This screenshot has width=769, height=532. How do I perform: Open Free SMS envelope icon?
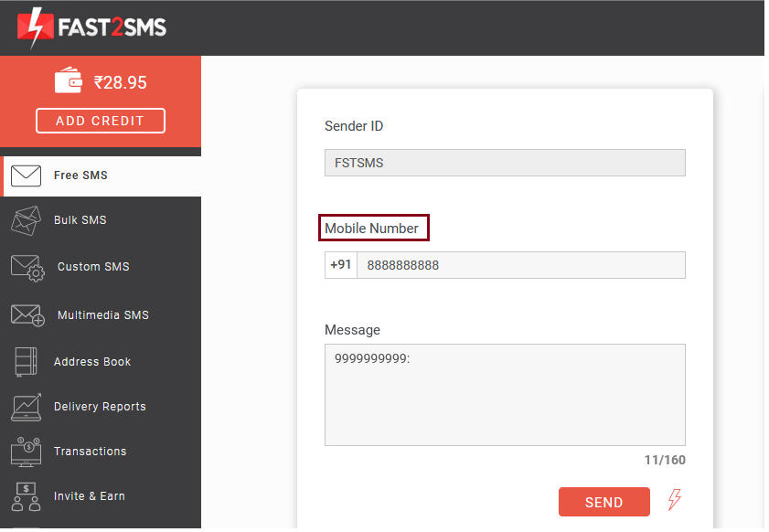tap(26, 176)
